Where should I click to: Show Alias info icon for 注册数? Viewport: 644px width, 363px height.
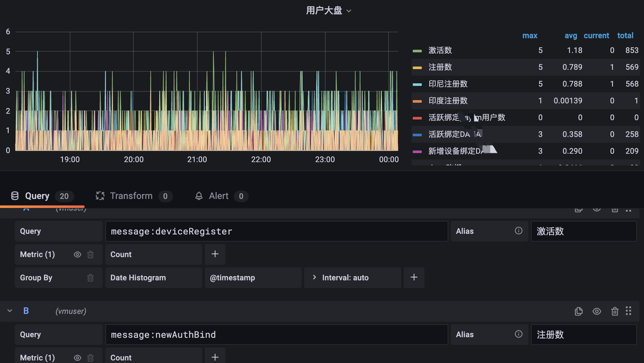tap(518, 334)
